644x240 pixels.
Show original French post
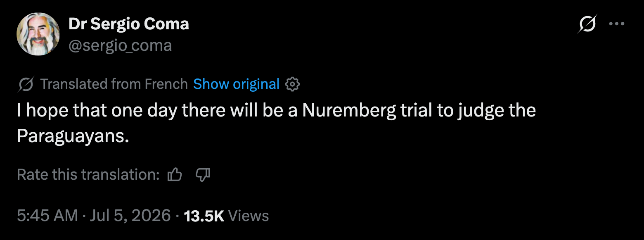pos(236,84)
